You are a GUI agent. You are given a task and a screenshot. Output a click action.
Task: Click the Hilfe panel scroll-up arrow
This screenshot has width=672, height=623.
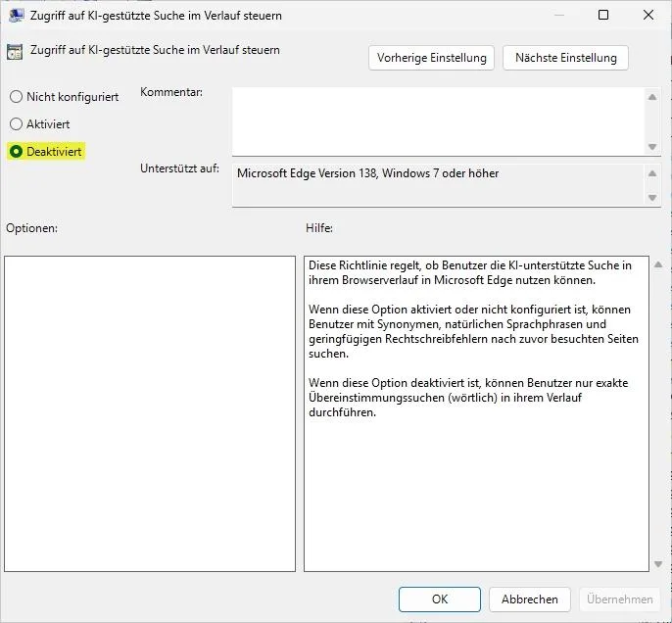(x=657, y=265)
